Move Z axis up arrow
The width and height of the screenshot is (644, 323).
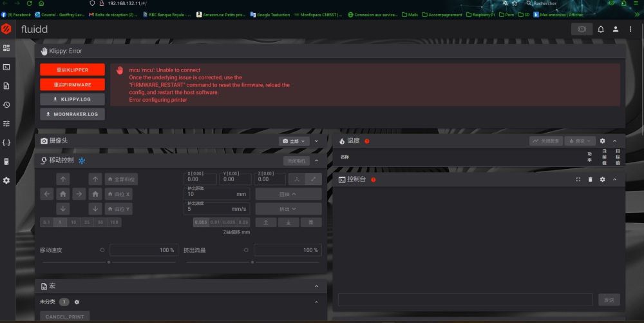(x=95, y=179)
